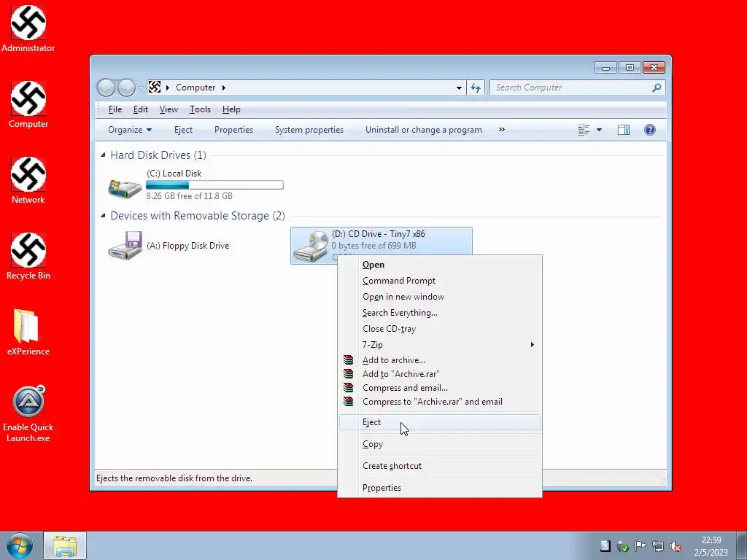Expand the arrow before Computer in address bar

click(168, 87)
